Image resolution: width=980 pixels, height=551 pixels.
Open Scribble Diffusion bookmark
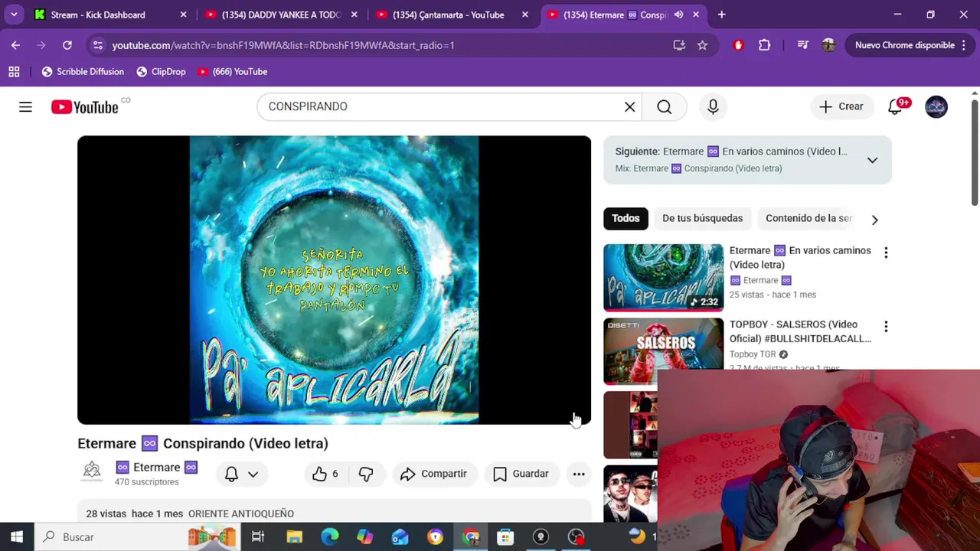[x=83, y=72]
